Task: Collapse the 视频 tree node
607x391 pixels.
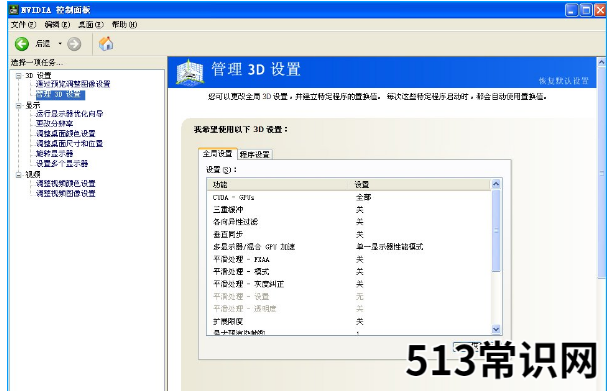Action: (x=18, y=175)
